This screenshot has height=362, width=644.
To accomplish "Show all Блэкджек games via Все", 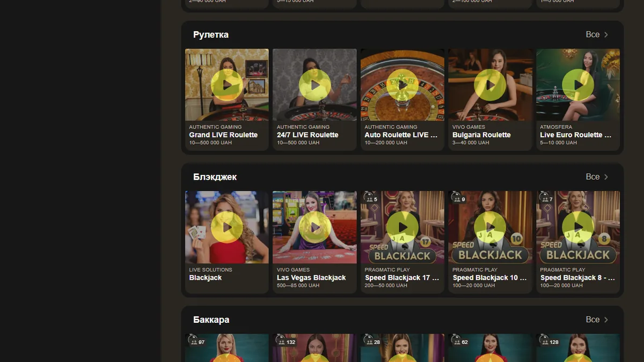I will coord(597,176).
